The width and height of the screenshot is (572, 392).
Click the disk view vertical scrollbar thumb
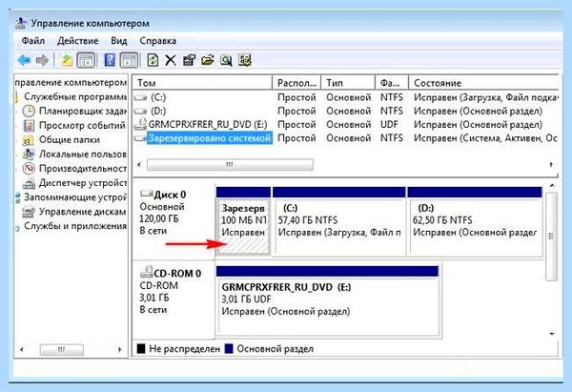pyautogui.click(x=551, y=237)
